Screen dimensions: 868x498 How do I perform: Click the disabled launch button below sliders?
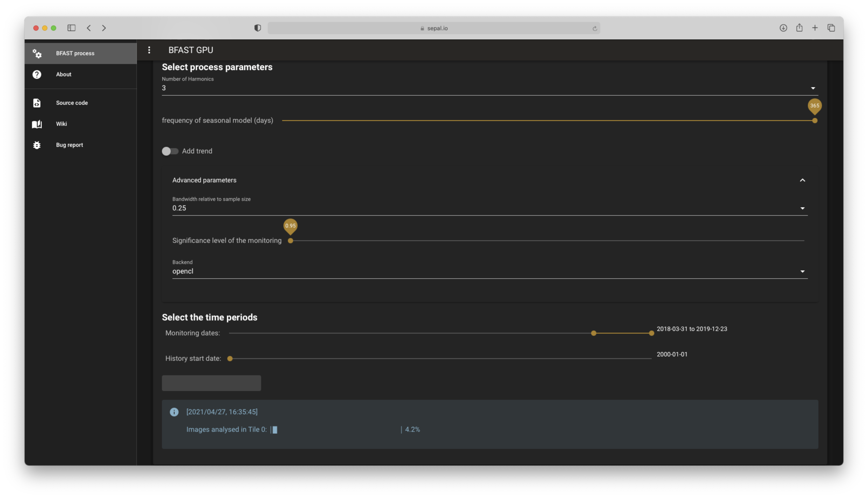pos(211,383)
